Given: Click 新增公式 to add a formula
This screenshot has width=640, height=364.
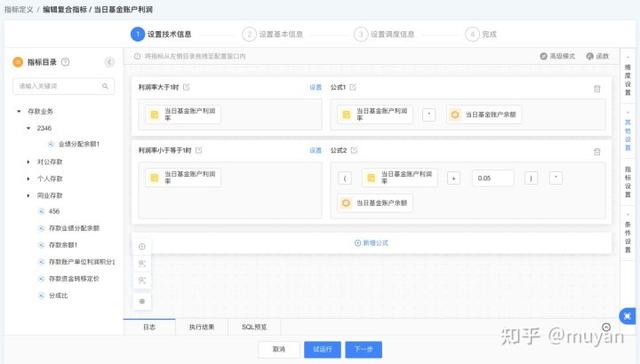Looking at the screenshot, I should click(x=371, y=243).
